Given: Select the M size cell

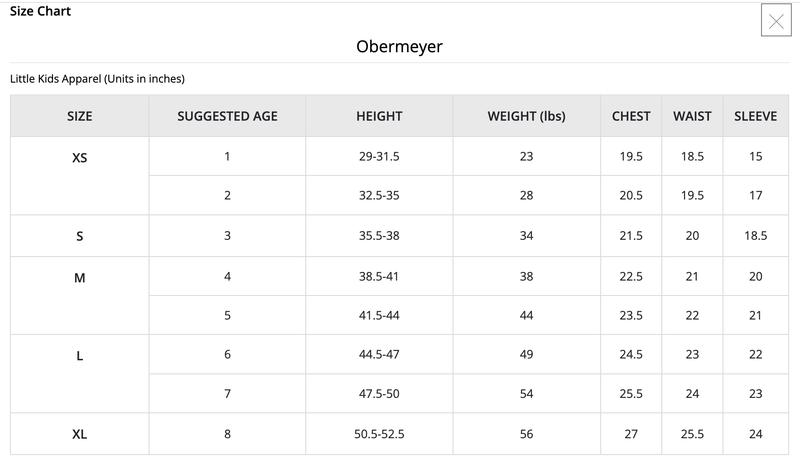Looking at the screenshot, I should 80,278.
